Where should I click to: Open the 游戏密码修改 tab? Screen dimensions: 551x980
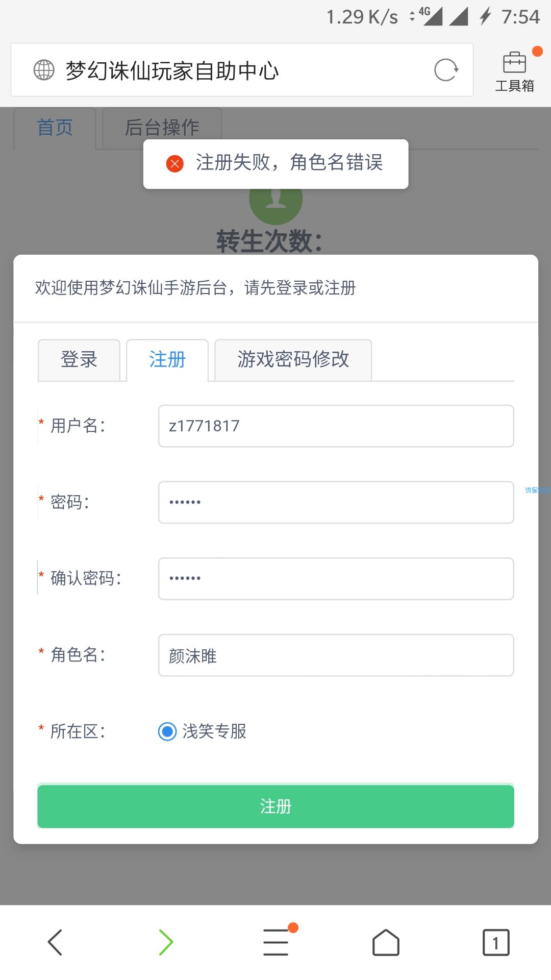293,360
